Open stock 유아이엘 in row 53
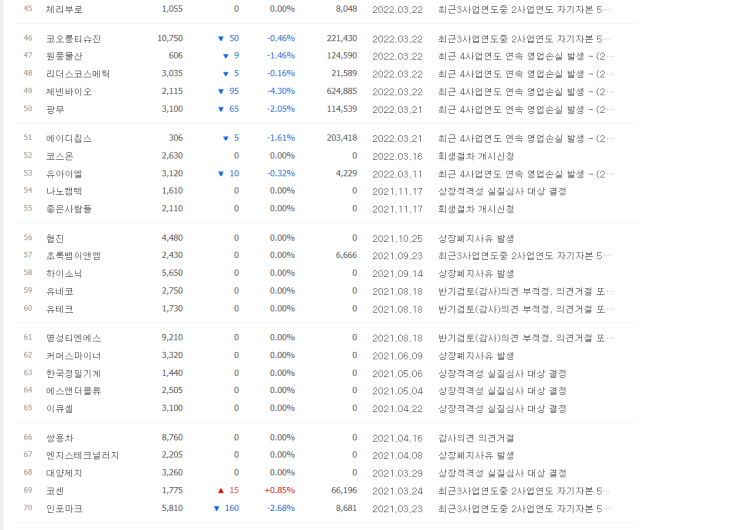 (64, 174)
